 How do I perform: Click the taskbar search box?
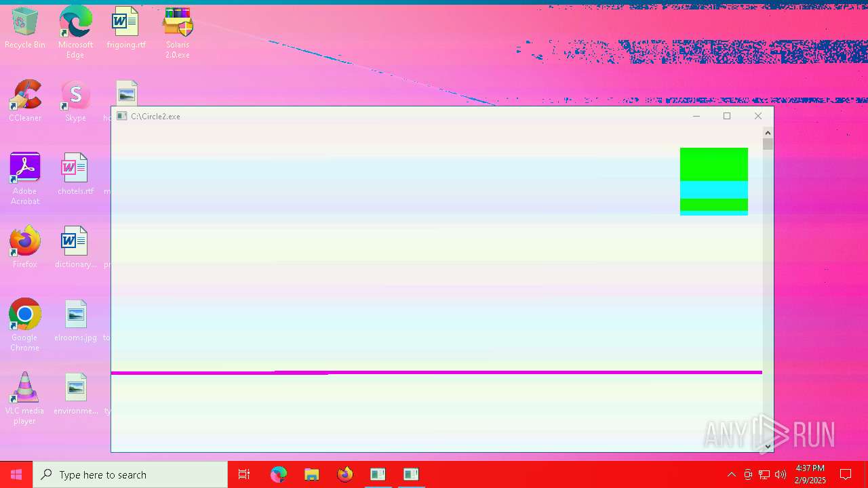click(130, 474)
